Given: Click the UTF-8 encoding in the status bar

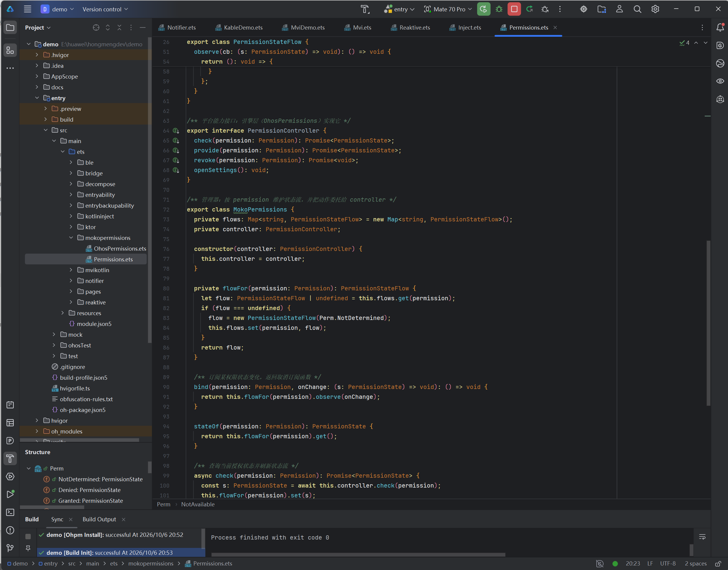Looking at the screenshot, I should tap(668, 564).
